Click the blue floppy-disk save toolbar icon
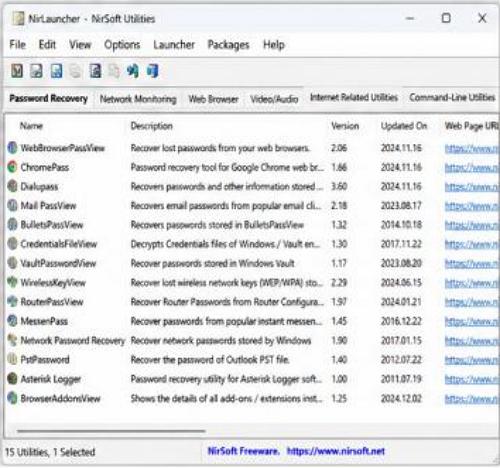500x468 pixels. [56, 71]
